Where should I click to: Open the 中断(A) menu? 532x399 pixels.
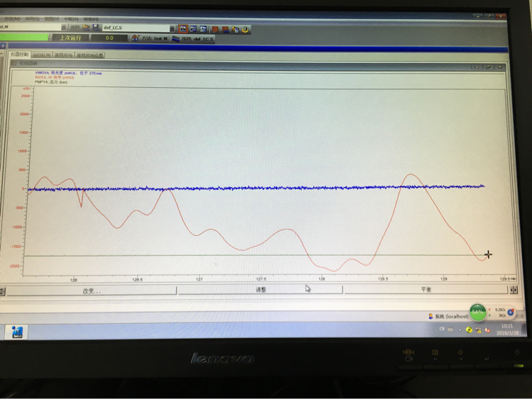(71, 19)
